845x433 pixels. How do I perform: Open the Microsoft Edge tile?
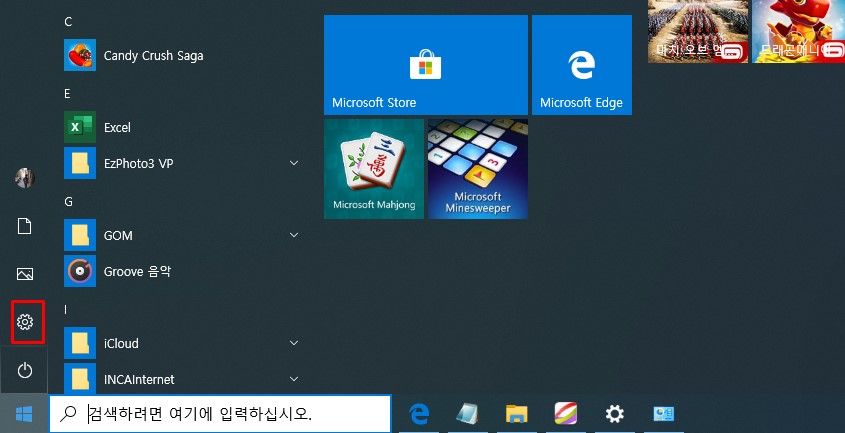pyautogui.click(x=582, y=65)
